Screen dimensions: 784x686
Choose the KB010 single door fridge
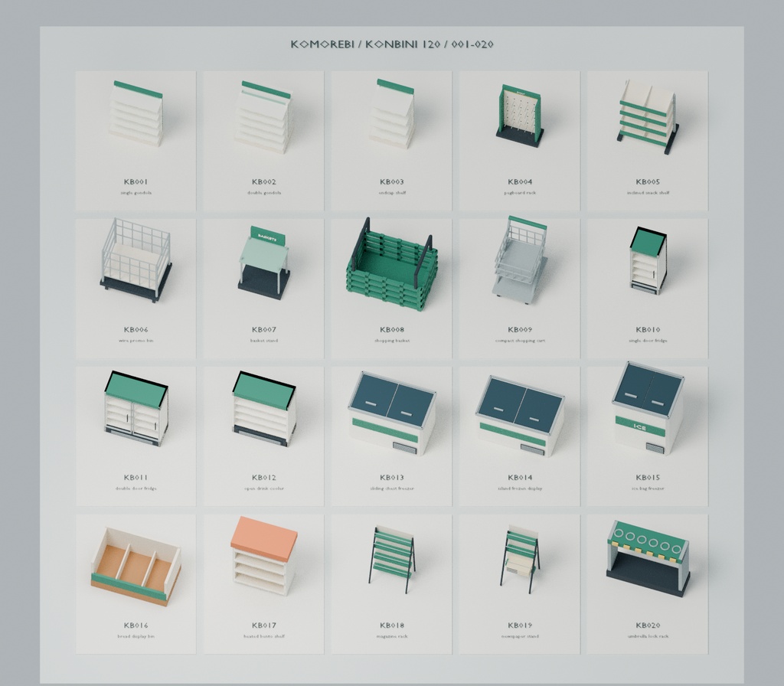[648, 289]
